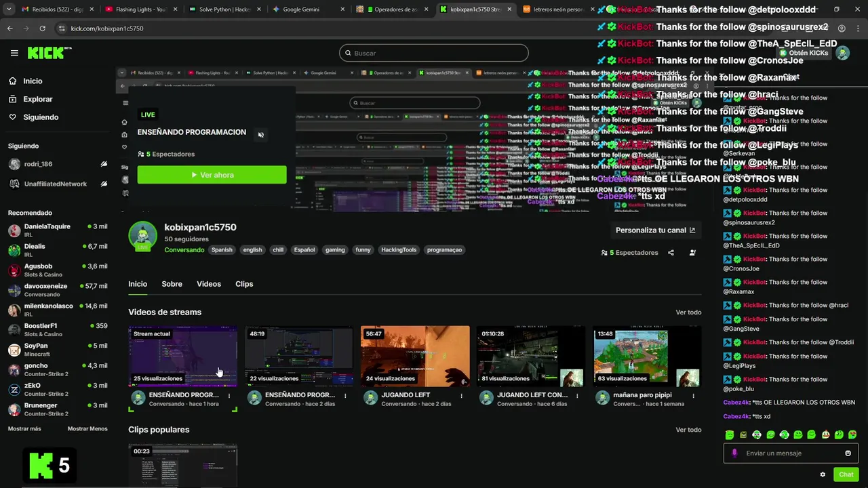Toggle notifications for UnaffiliatedNetwork

tap(104, 184)
